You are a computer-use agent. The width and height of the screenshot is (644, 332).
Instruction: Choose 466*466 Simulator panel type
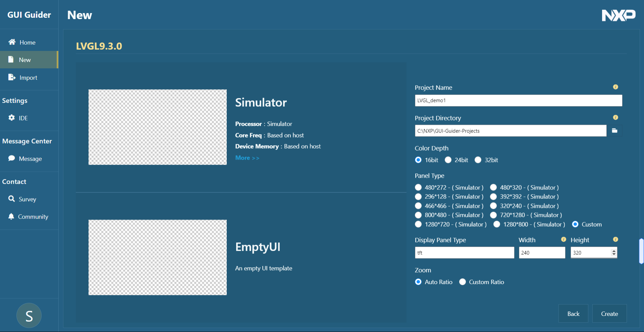click(418, 206)
